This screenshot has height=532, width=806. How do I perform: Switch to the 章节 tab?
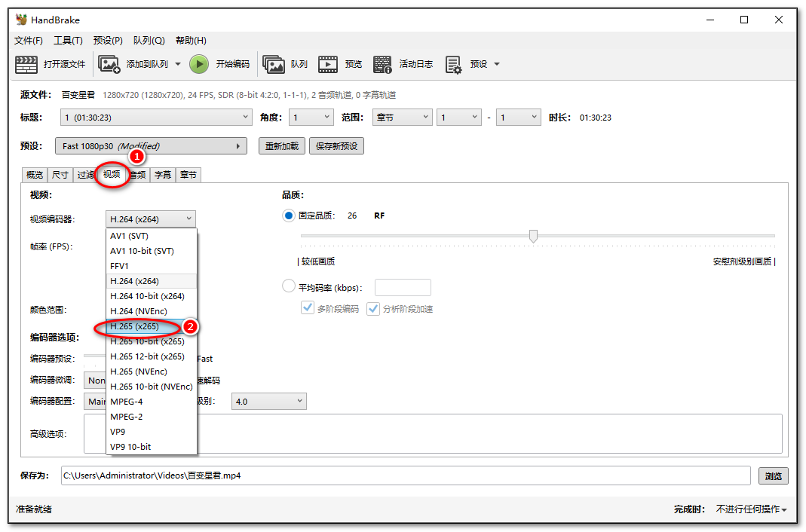[188, 175]
